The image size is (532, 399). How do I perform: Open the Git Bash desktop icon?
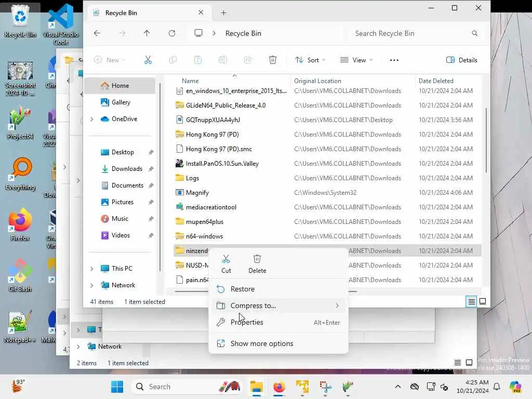point(20,275)
